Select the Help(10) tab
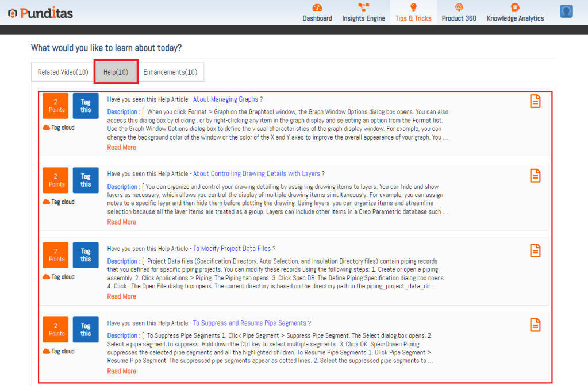588x386 pixels. (x=116, y=72)
